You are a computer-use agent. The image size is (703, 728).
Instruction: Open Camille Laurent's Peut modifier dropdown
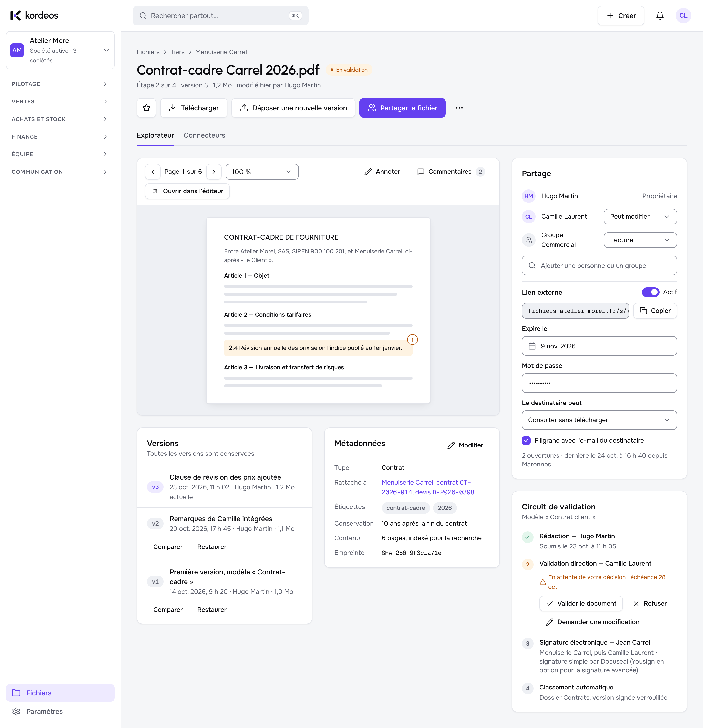pyautogui.click(x=640, y=217)
